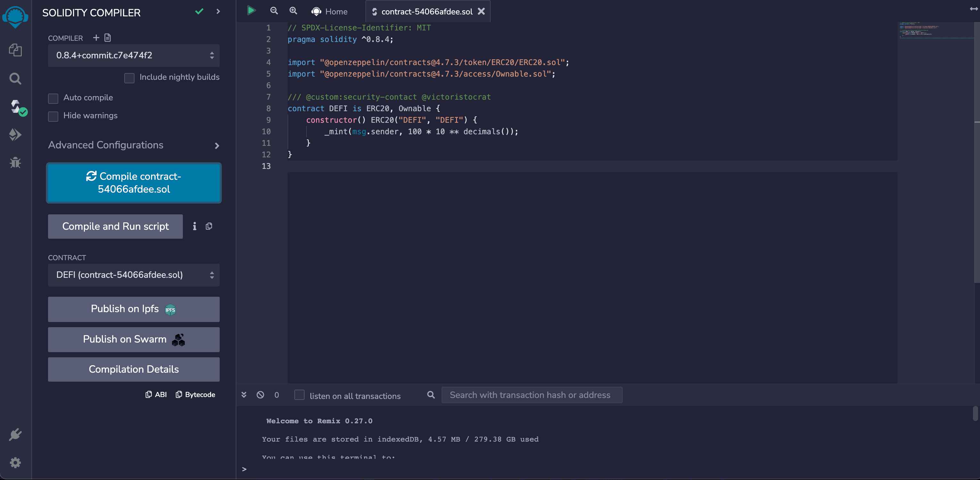This screenshot has width=980, height=480.
Task: Open the contract-54066afdee.sol tab
Action: pyautogui.click(x=427, y=11)
